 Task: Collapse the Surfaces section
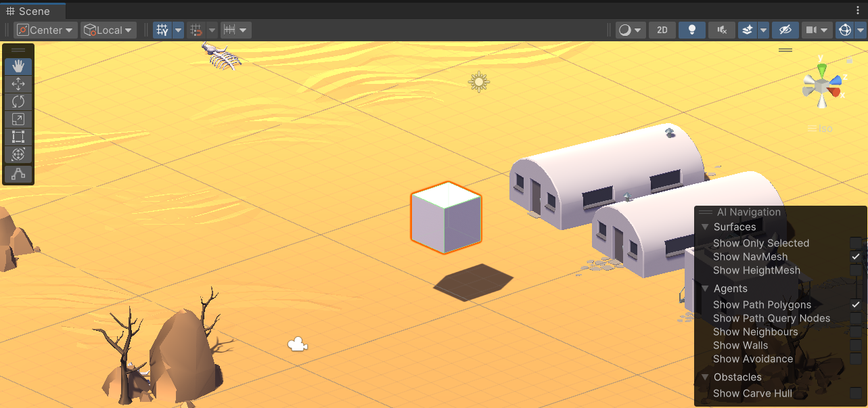(x=706, y=227)
